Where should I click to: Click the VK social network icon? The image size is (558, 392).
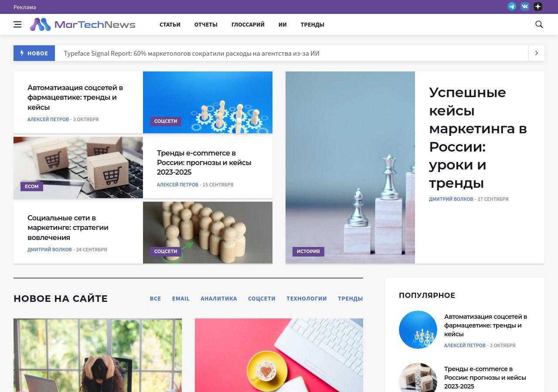[525, 7]
